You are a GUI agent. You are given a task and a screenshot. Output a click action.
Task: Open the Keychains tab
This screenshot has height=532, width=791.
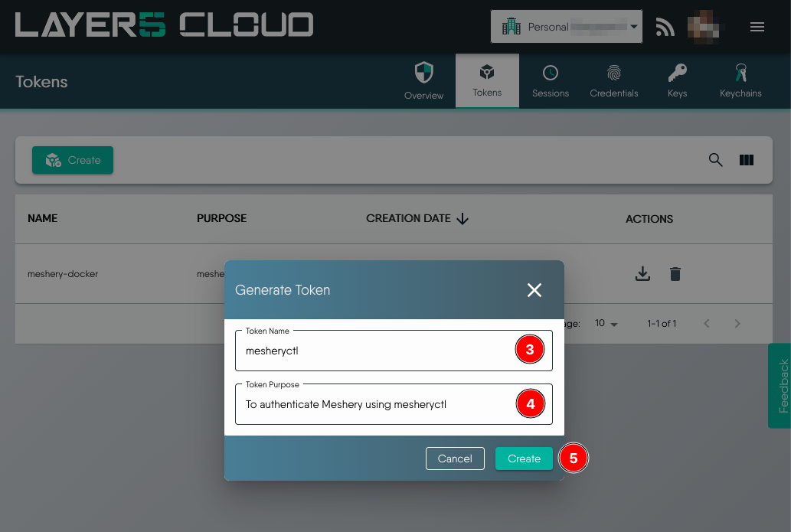740,81
